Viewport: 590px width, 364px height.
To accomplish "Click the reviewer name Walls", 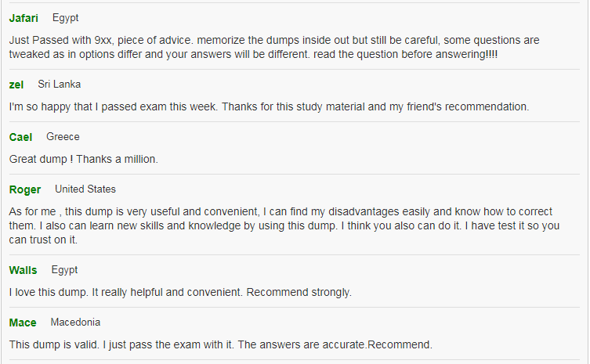I will [23, 270].
